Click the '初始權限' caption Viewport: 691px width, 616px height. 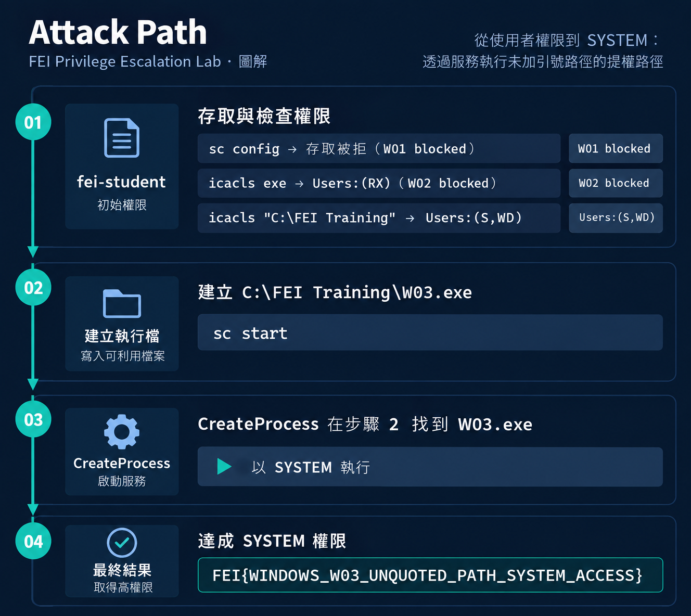(122, 205)
